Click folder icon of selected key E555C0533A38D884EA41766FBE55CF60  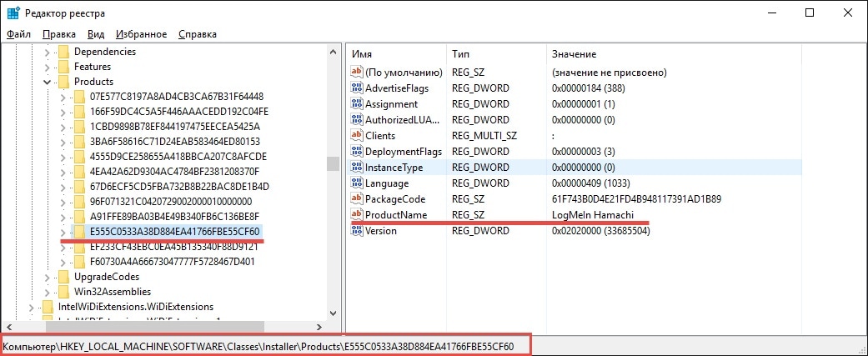pyautogui.click(x=79, y=232)
